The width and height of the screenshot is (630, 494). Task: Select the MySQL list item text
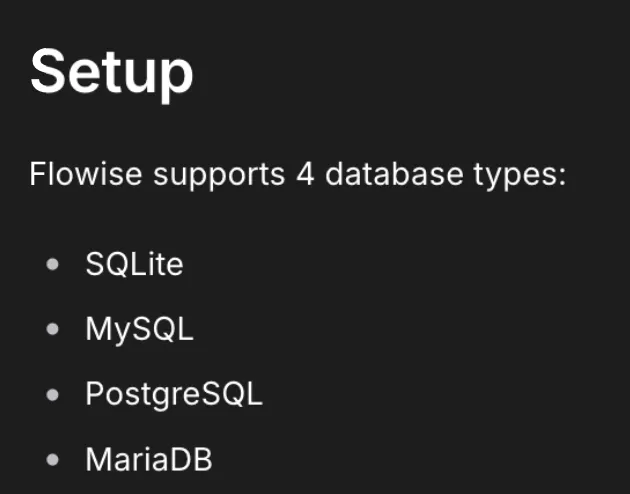tap(139, 330)
